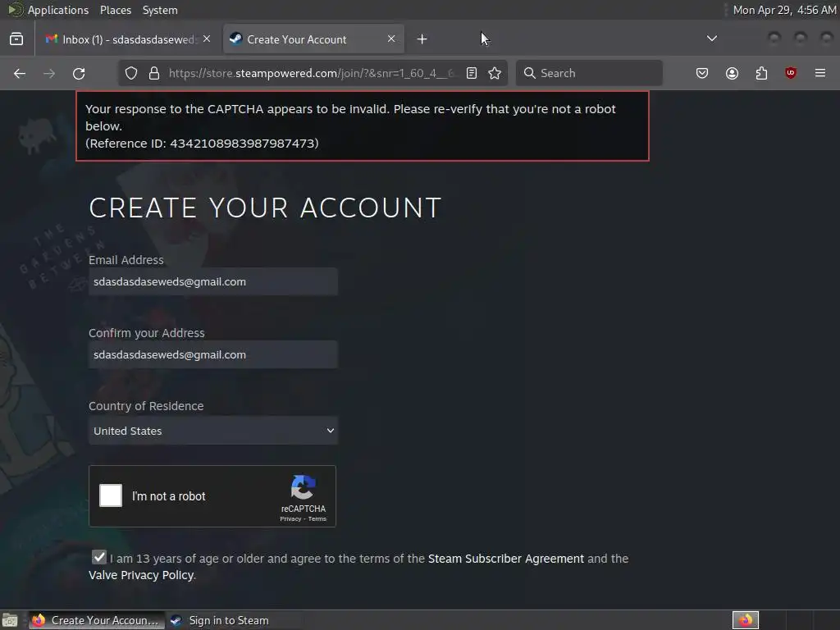Open the System menu
This screenshot has width=840, height=630.
(x=160, y=10)
